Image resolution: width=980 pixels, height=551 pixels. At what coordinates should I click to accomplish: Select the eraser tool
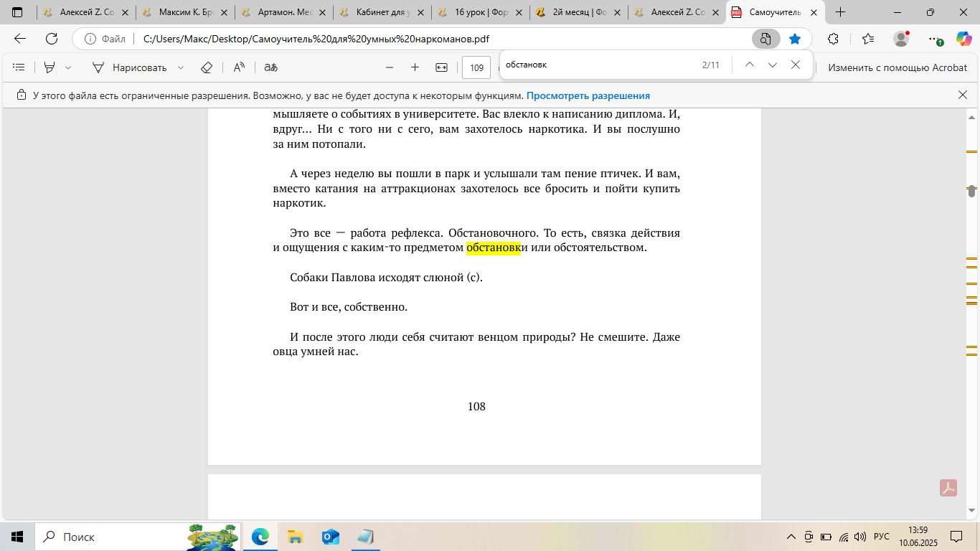pyautogui.click(x=207, y=67)
